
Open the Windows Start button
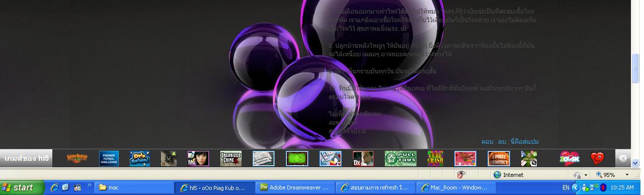point(19,187)
